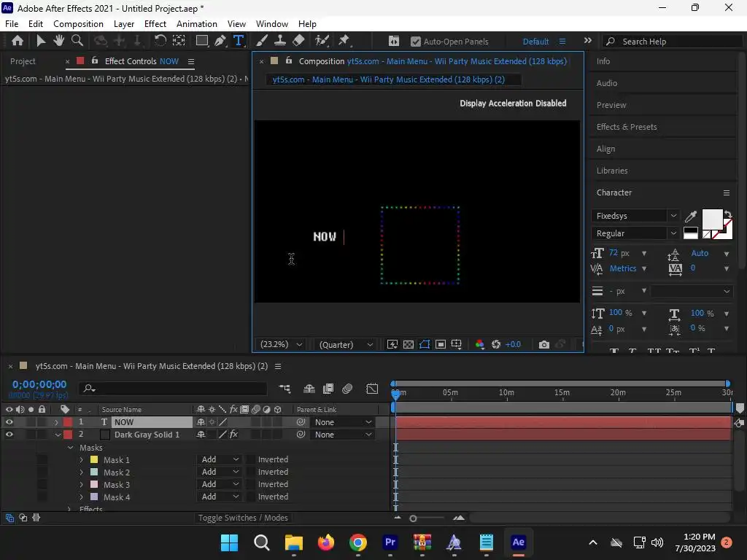Enable Motion Blur for timeline layers icon

click(347, 389)
